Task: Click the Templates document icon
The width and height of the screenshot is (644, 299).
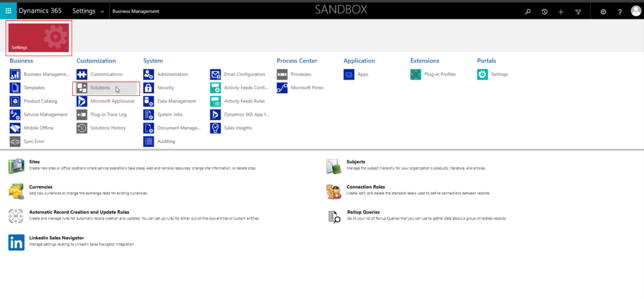Action: (15, 88)
